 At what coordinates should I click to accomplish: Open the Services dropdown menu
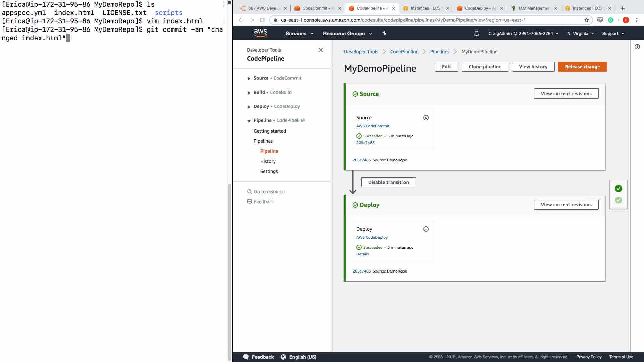coord(299,34)
